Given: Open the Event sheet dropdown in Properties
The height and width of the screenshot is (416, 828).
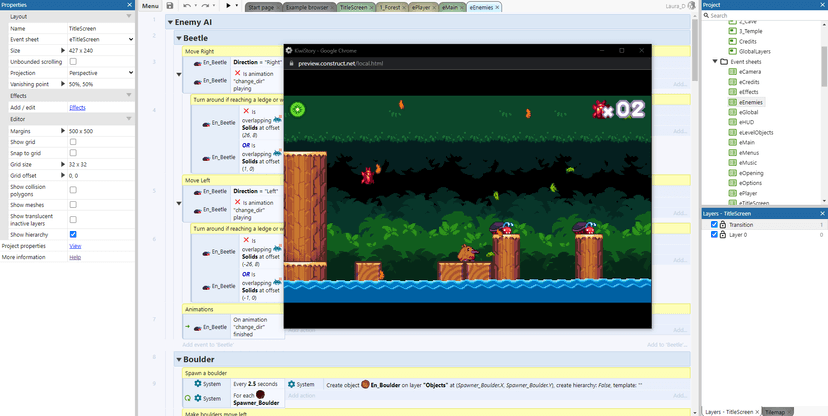Looking at the screenshot, I should pyautogui.click(x=101, y=40).
